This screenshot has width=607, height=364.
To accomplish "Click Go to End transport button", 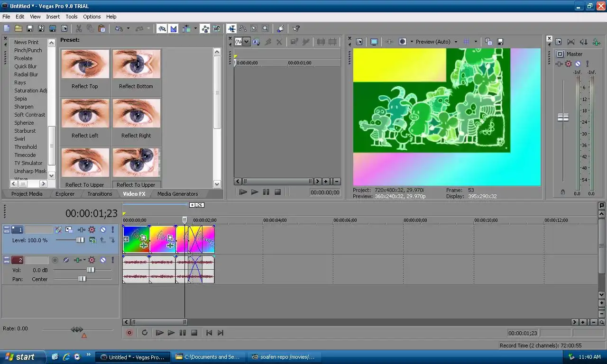I will 221,333.
